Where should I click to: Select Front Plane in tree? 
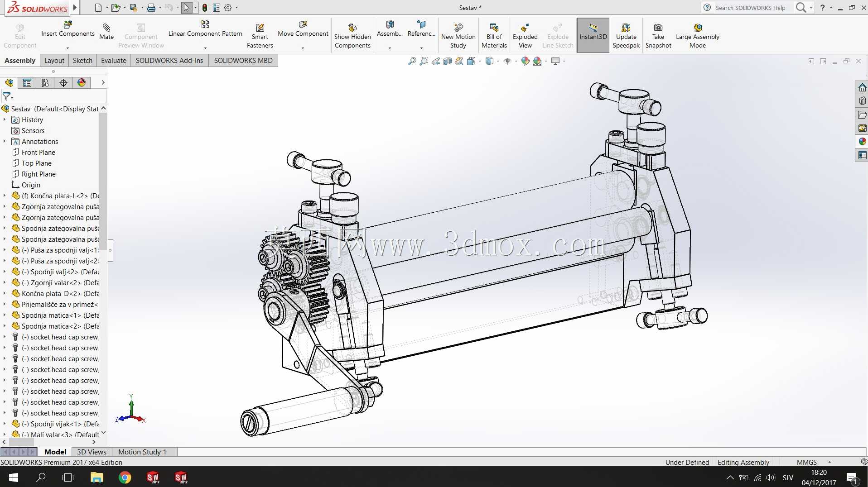[x=39, y=152]
